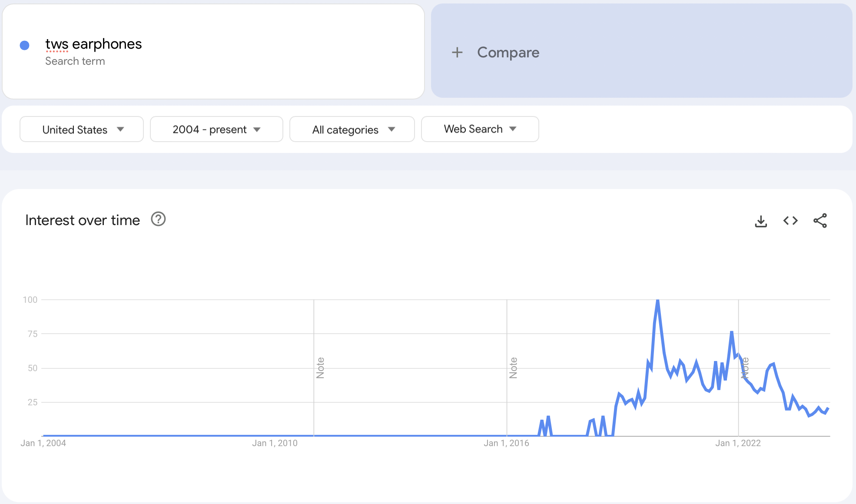Click the plus icon to add comparison

pos(457,53)
